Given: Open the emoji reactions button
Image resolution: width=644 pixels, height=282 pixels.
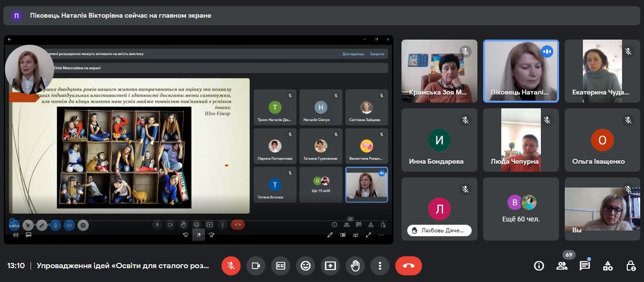Looking at the screenshot, I should [306, 266].
